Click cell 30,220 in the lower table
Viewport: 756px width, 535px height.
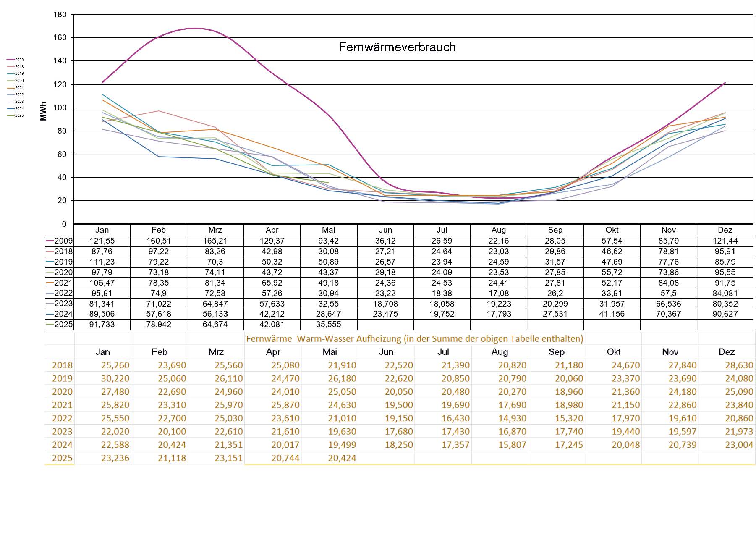point(115,378)
